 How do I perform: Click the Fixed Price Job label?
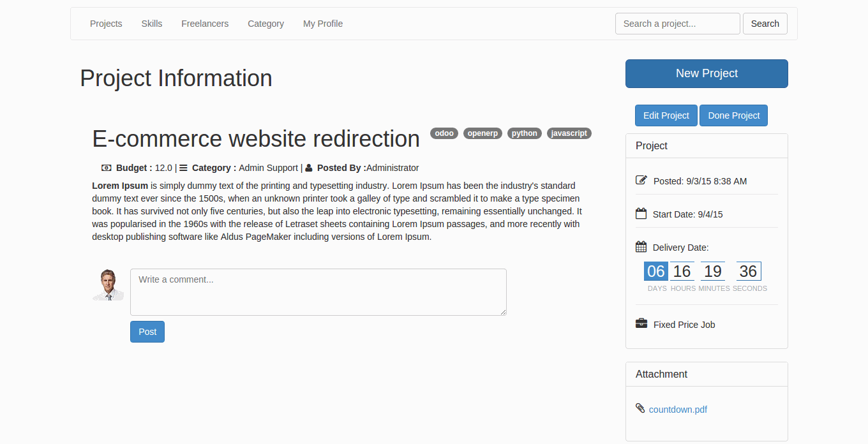tap(684, 325)
